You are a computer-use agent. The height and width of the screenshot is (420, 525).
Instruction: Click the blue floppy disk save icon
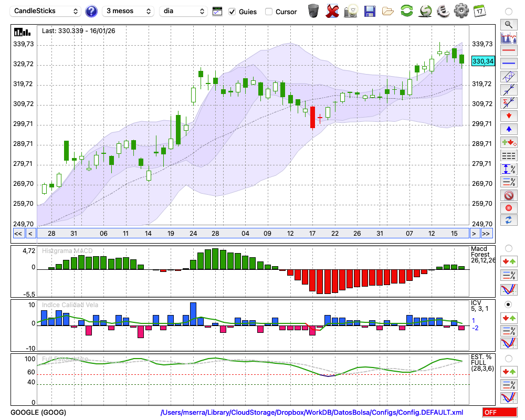(x=370, y=10)
